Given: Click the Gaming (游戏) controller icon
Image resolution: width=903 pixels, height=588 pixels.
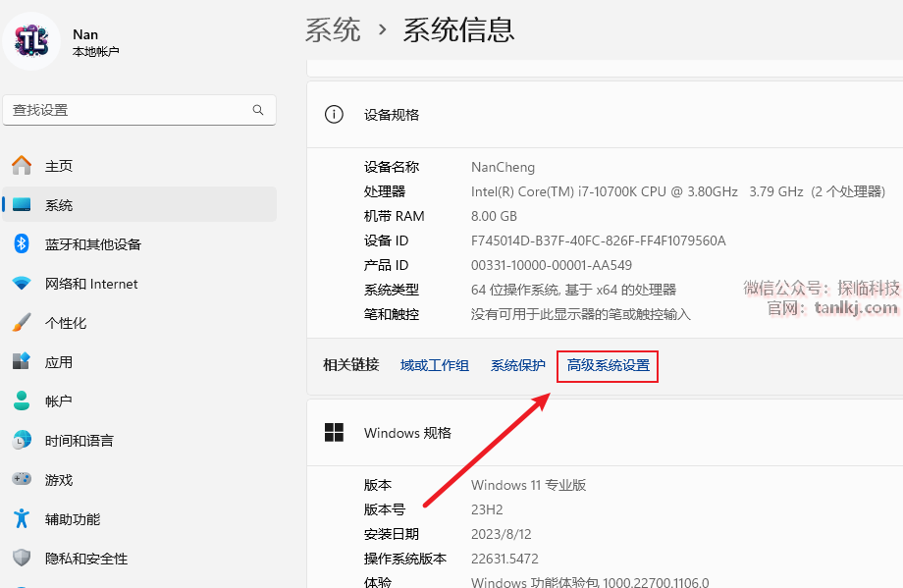Looking at the screenshot, I should tap(22, 480).
